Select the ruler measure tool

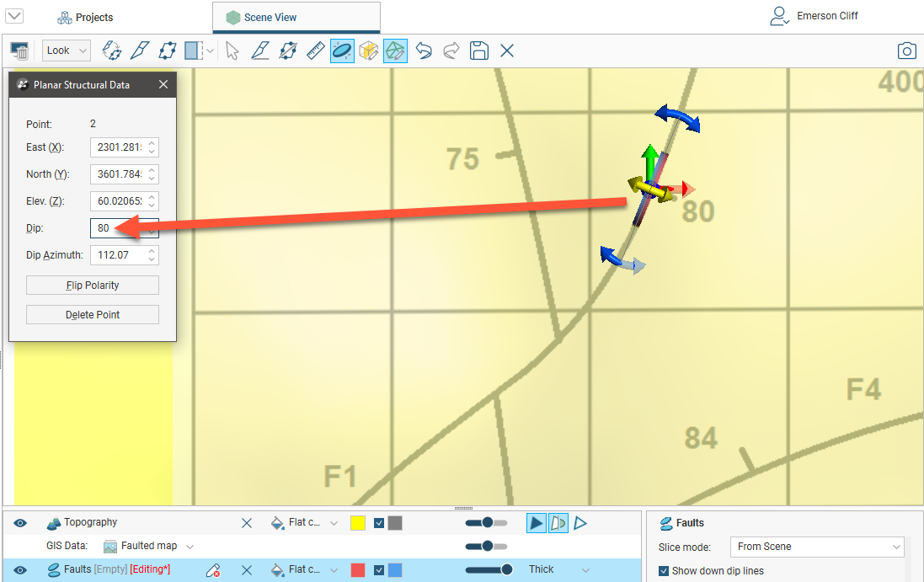315,51
